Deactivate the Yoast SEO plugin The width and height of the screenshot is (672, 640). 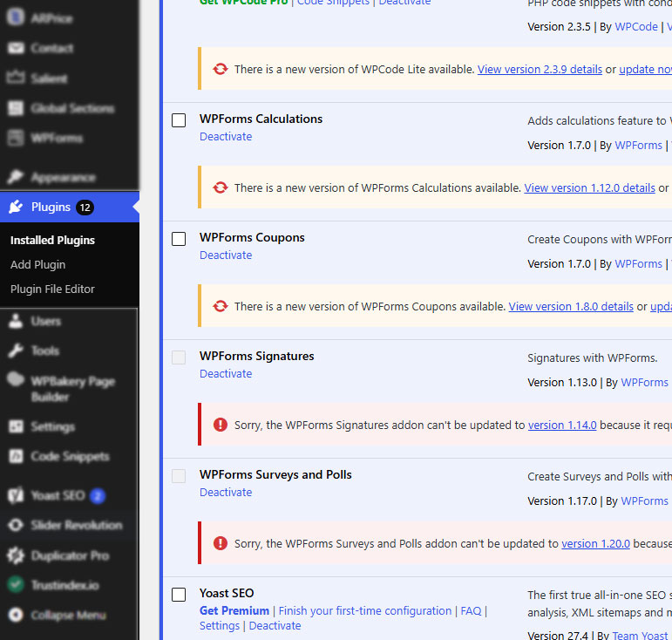tap(275, 626)
